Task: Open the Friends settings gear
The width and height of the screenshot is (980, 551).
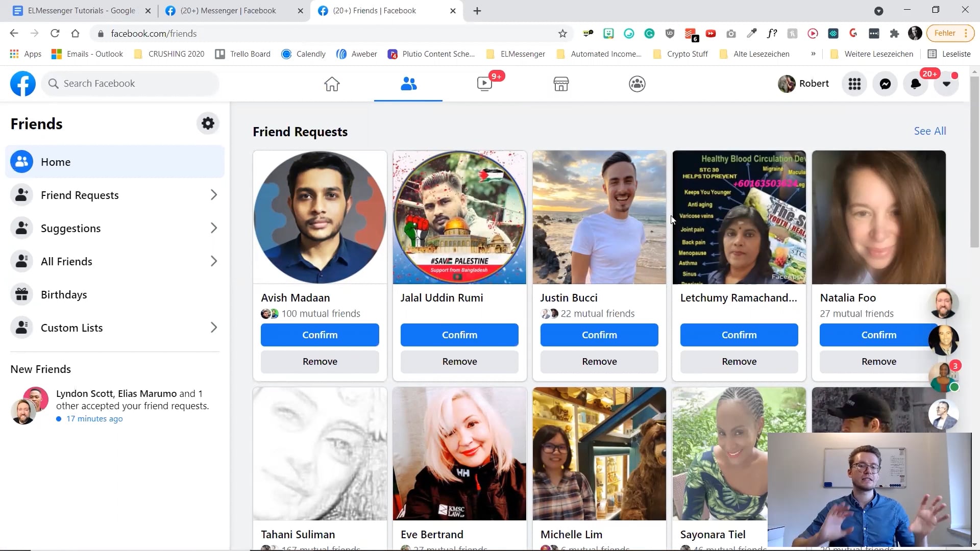Action: 207,123
